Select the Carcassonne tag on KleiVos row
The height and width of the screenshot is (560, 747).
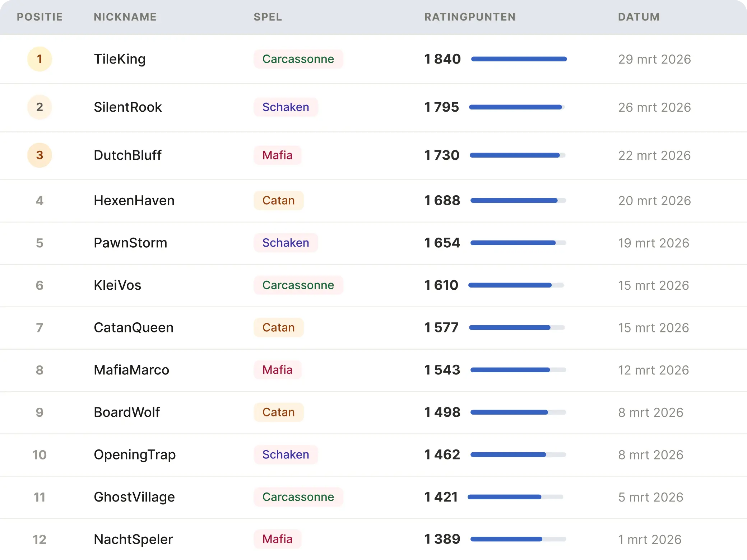pos(298,285)
